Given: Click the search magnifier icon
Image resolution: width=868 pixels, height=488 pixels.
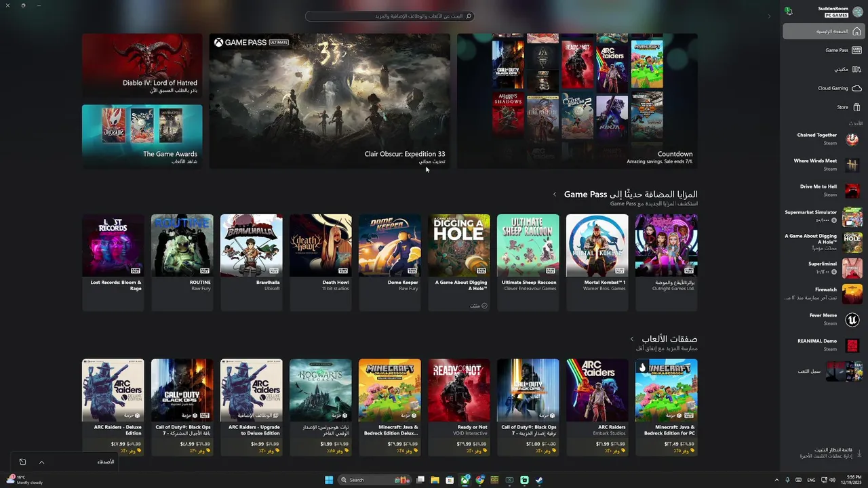Looking at the screenshot, I should pos(468,16).
